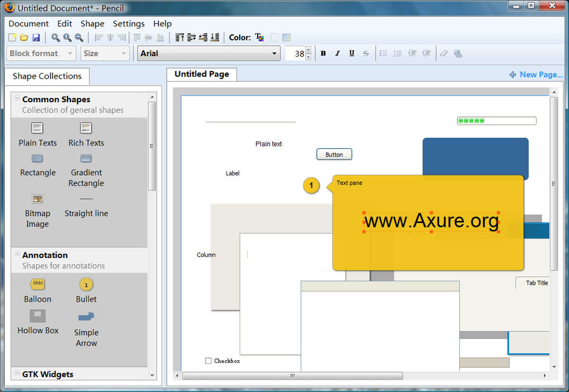Open the Shape menu
569x392 pixels.
pos(92,24)
